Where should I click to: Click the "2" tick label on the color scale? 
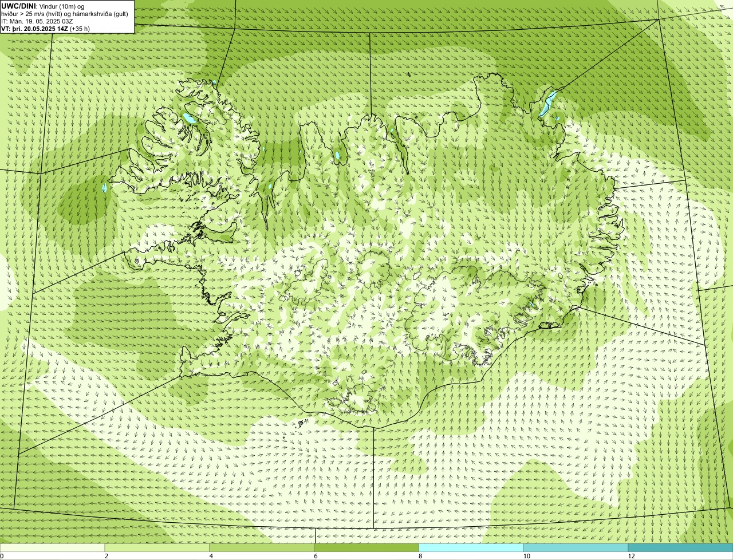coord(106,556)
